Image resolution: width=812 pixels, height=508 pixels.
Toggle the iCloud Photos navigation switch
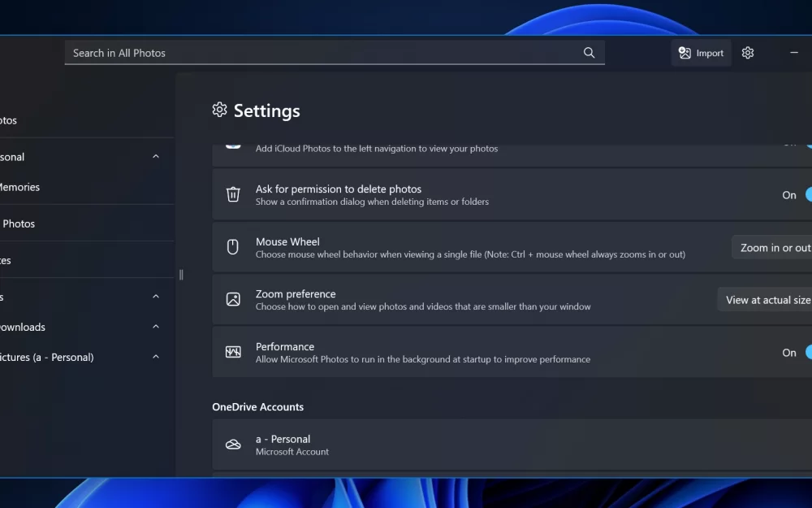pyautogui.click(x=808, y=144)
